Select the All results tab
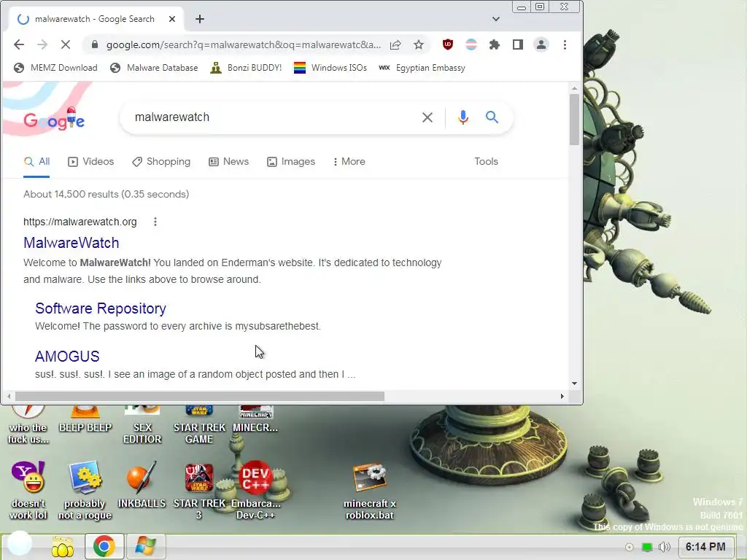Viewport: 747px width, 560px height. coord(36,161)
